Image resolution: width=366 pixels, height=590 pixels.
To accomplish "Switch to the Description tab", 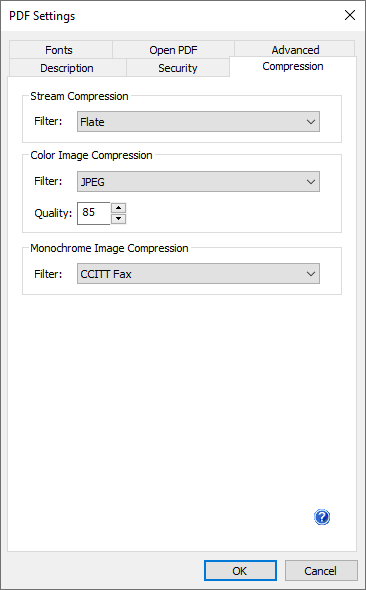I will point(67,68).
